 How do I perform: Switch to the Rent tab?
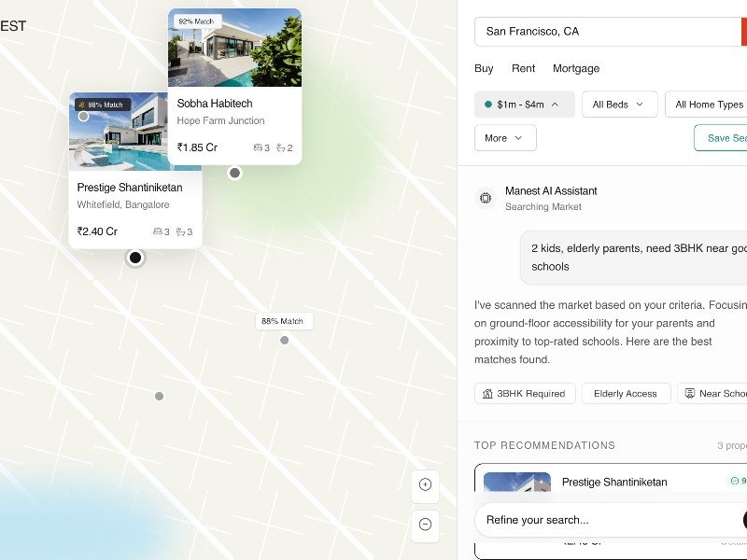point(523,68)
